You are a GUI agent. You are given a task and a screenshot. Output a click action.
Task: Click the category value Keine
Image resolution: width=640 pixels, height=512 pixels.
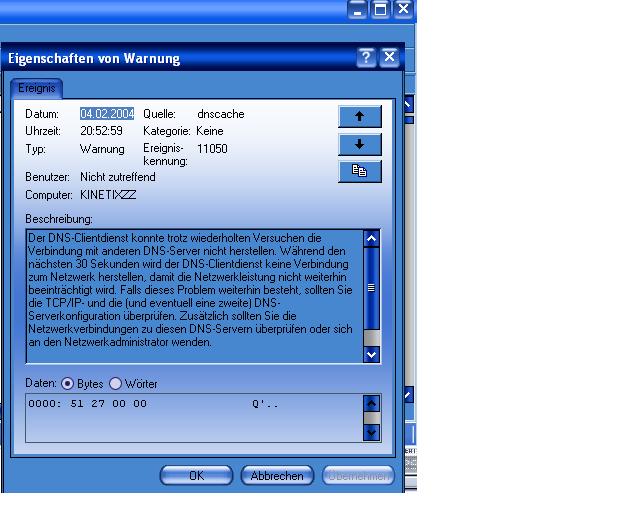[x=210, y=131]
